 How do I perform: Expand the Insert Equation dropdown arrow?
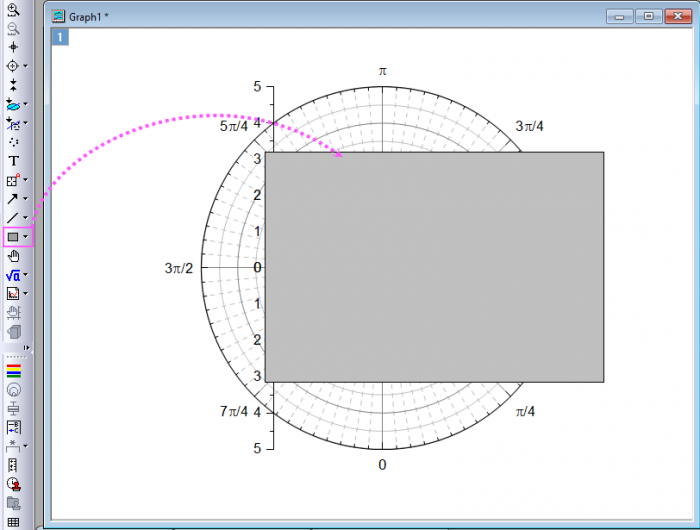point(26,275)
